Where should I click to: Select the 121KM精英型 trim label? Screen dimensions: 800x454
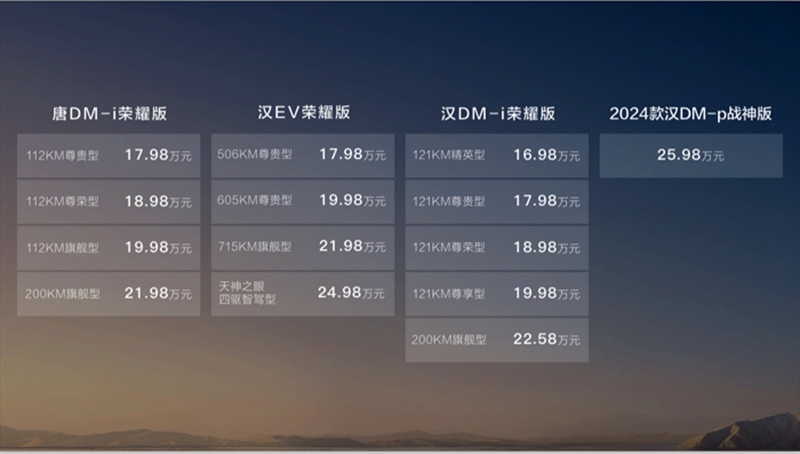[448, 155]
